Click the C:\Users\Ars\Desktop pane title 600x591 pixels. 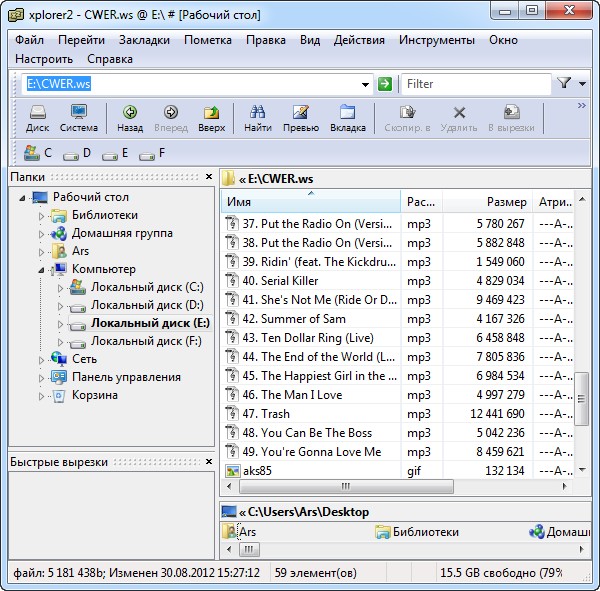click(x=406, y=512)
